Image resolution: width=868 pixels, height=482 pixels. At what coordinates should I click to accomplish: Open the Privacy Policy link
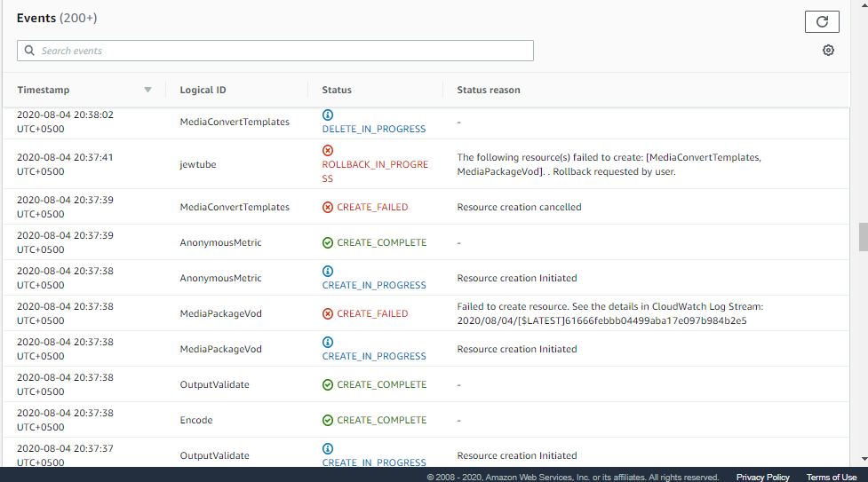(762, 477)
